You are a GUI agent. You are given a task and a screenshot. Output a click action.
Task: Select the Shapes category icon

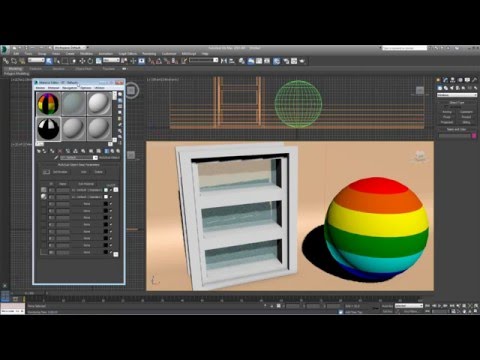pos(446,88)
